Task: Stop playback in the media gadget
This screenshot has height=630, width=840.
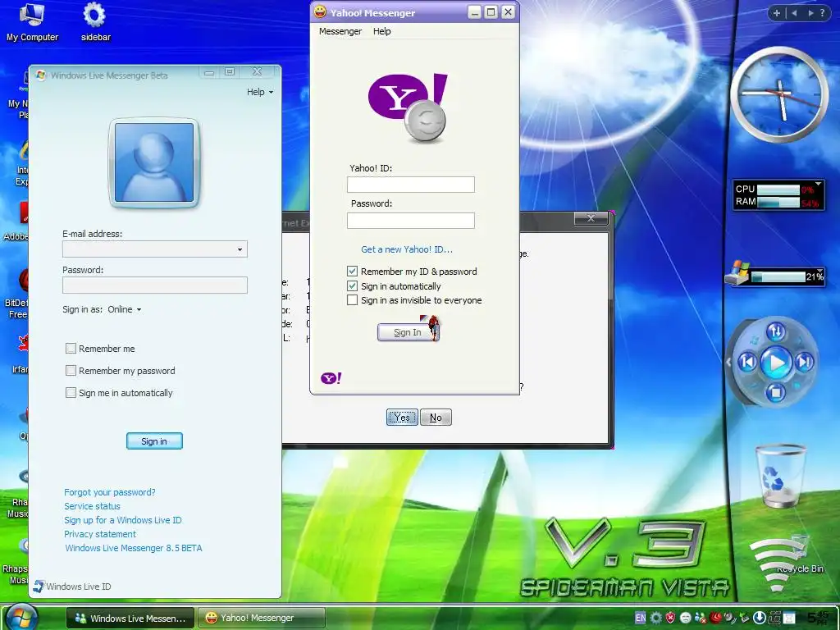Action: [x=776, y=393]
